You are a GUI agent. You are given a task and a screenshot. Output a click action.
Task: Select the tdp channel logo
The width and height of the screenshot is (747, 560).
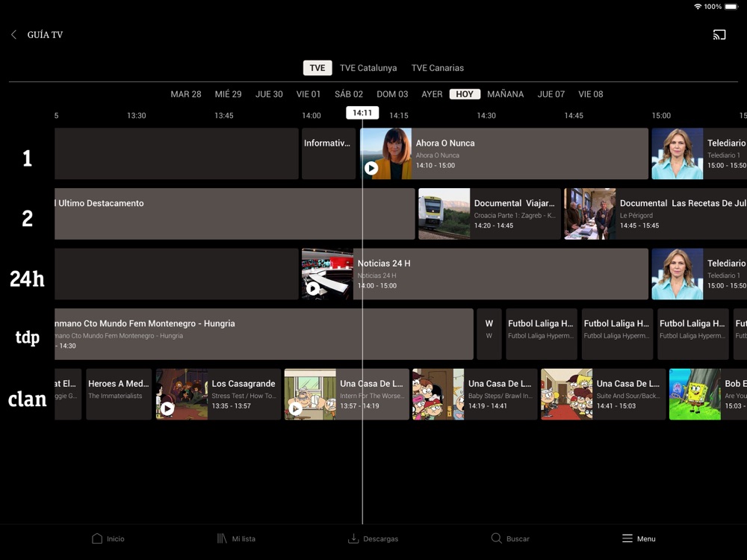(x=27, y=337)
